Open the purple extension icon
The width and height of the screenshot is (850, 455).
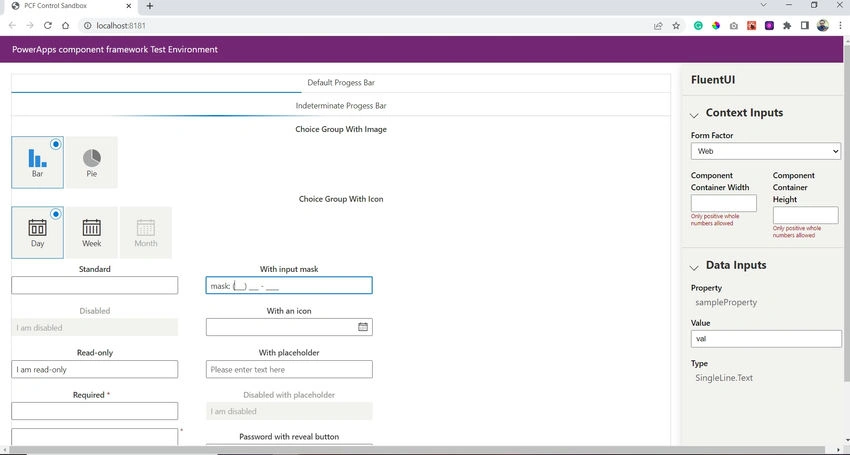click(x=769, y=25)
